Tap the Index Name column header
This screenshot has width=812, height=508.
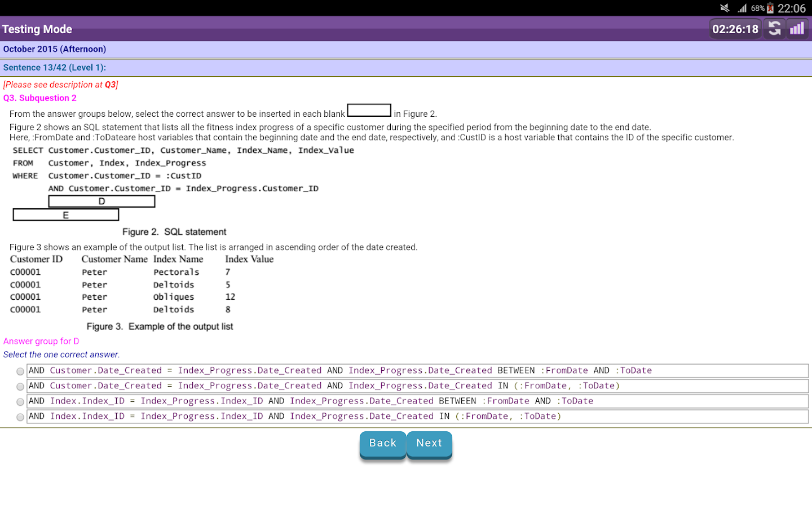[x=178, y=259]
